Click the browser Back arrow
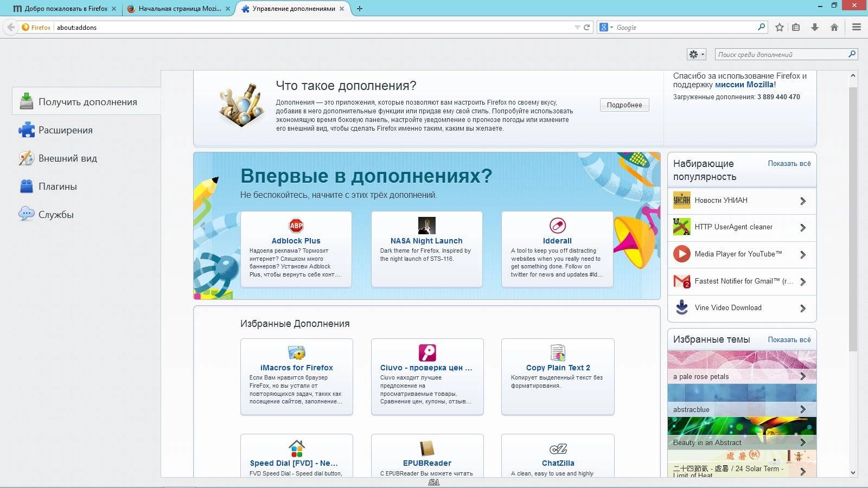The height and width of the screenshot is (488, 868). point(11,27)
